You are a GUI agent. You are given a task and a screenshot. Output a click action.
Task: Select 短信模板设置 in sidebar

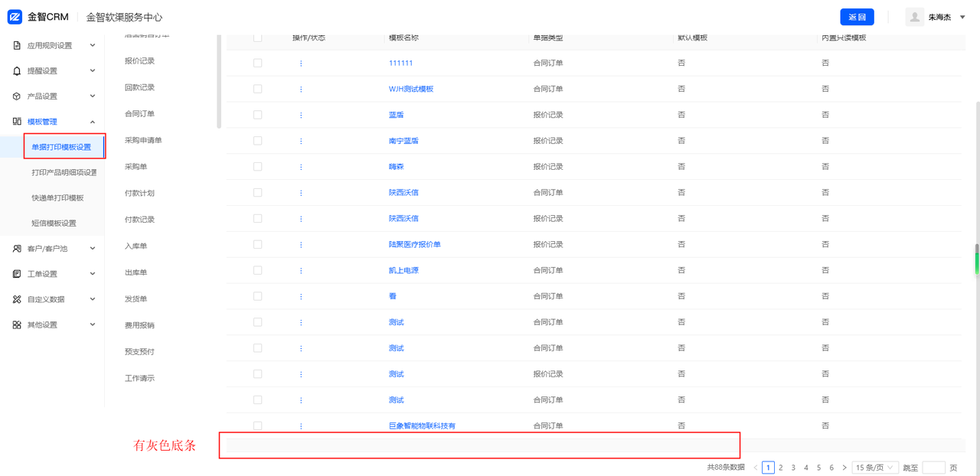[x=52, y=223]
